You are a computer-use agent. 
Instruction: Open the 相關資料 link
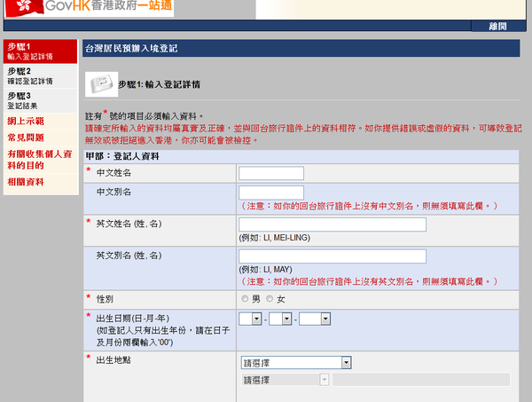(27, 182)
